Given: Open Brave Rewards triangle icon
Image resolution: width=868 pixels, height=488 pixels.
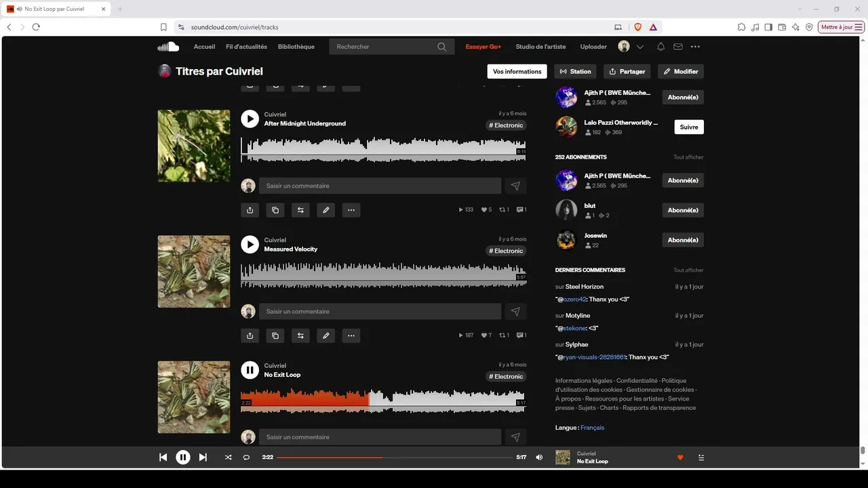Looking at the screenshot, I should click(x=653, y=27).
